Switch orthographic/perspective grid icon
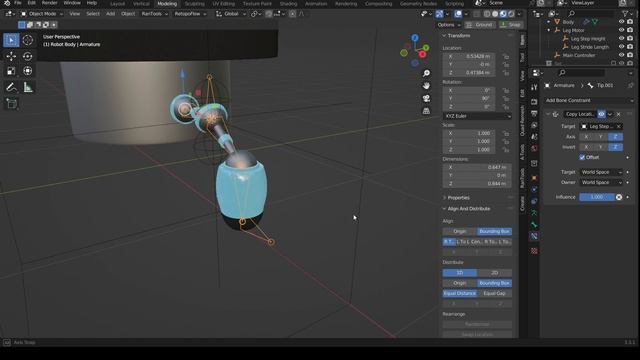The image size is (640, 360). [426, 111]
